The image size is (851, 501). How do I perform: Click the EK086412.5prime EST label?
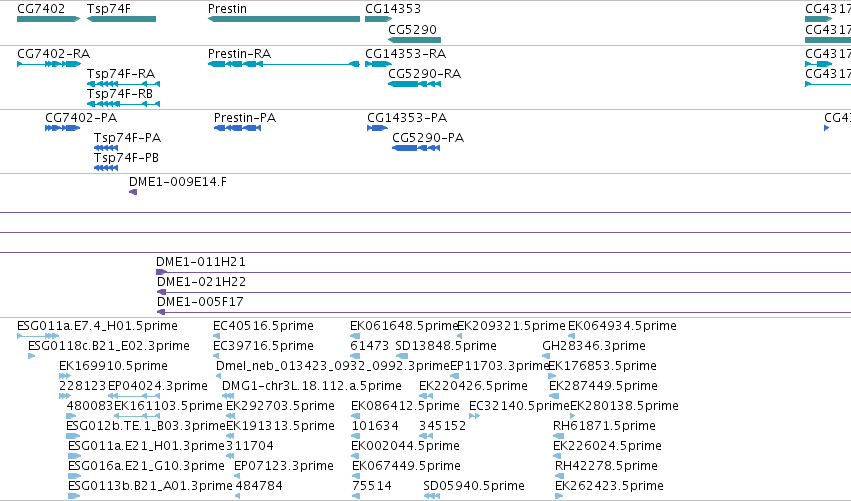coord(405,406)
